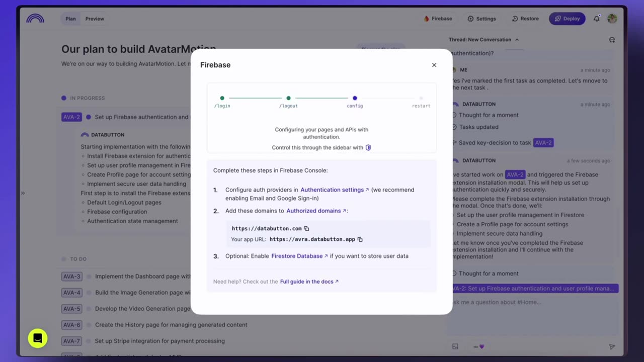The height and width of the screenshot is (362, 644).
Task: Click the Deploy button
Action: [567, 19]
